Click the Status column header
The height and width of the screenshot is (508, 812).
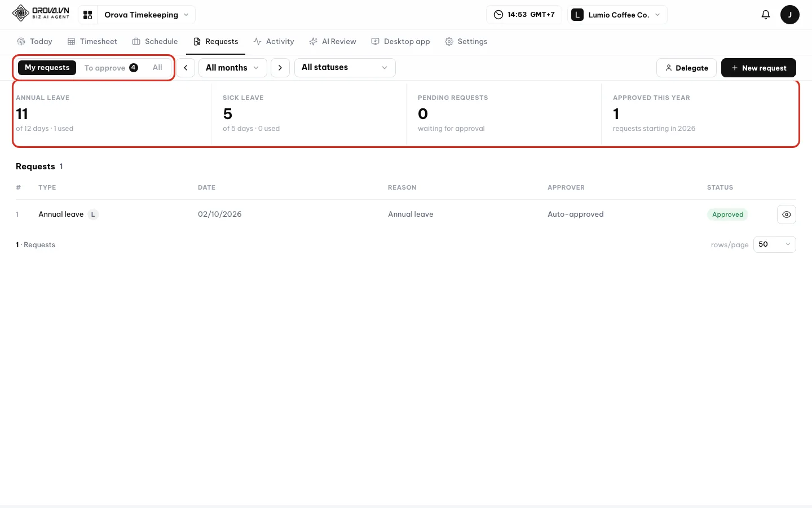[x=720, y=187]
